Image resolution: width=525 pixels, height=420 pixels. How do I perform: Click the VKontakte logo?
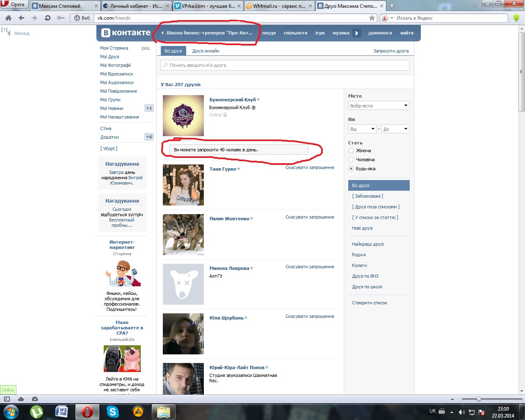click(126, 33)
